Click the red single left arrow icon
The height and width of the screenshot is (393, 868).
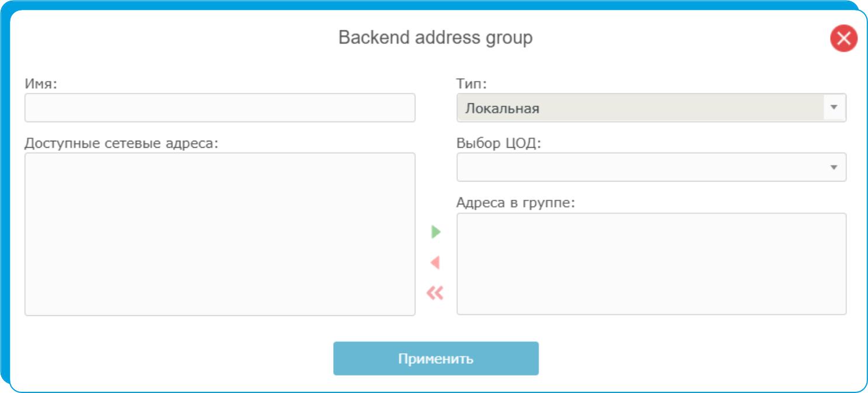435,263
